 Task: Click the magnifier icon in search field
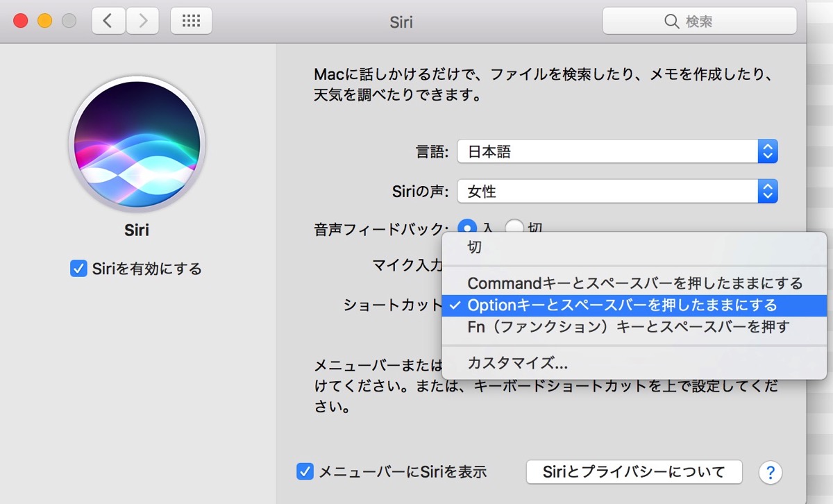pyautogui.click(x=671, y=22)
